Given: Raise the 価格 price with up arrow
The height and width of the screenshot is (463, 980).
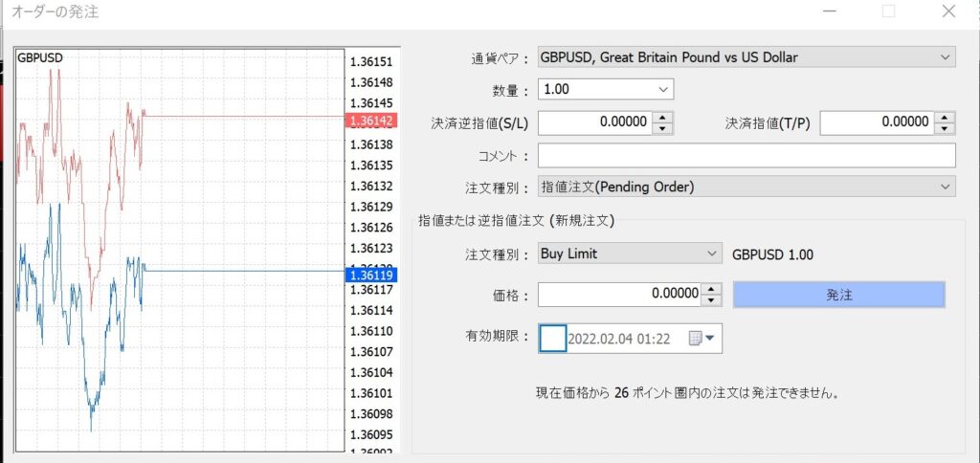Looking at the screenshot, I should click(x=711, y=289).
